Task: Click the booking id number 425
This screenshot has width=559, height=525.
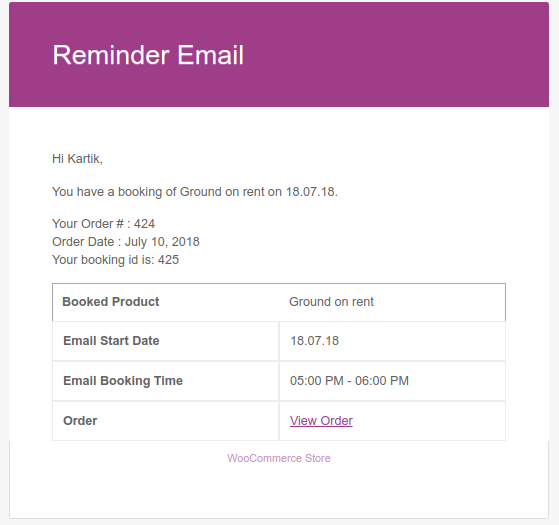Action: [x=168, y=260]
